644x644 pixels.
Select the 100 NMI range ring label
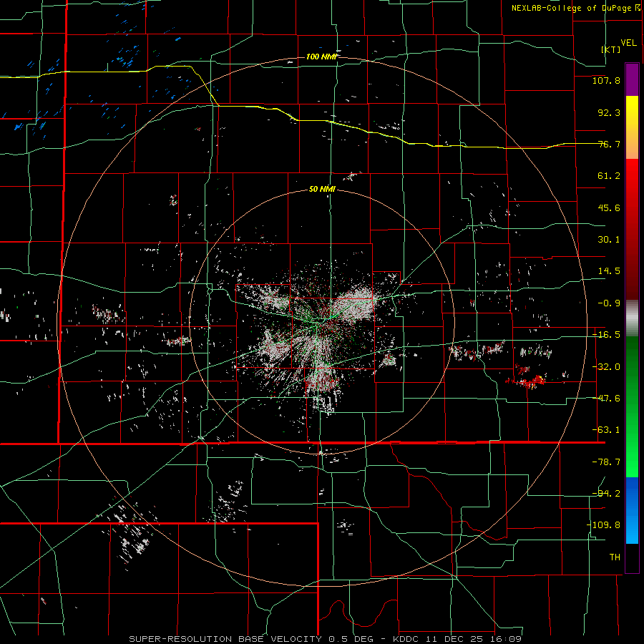pos(321,57)
